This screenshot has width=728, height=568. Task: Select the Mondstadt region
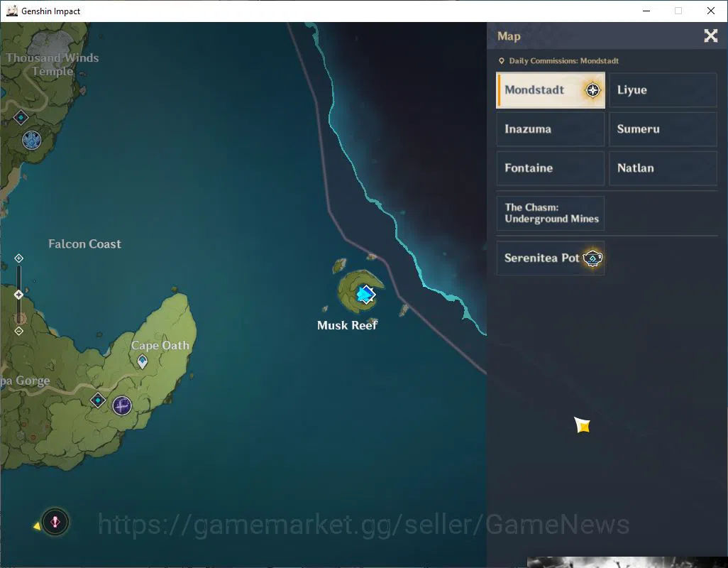coord(551,90)
